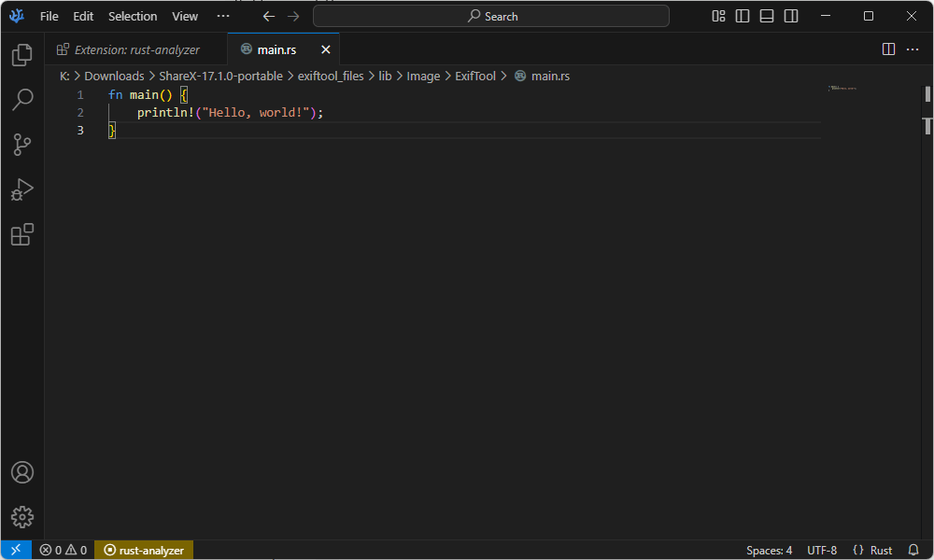
Task: Expand the ShareX-17.1.0-portable breadcrumb
Action: point(220,77)
